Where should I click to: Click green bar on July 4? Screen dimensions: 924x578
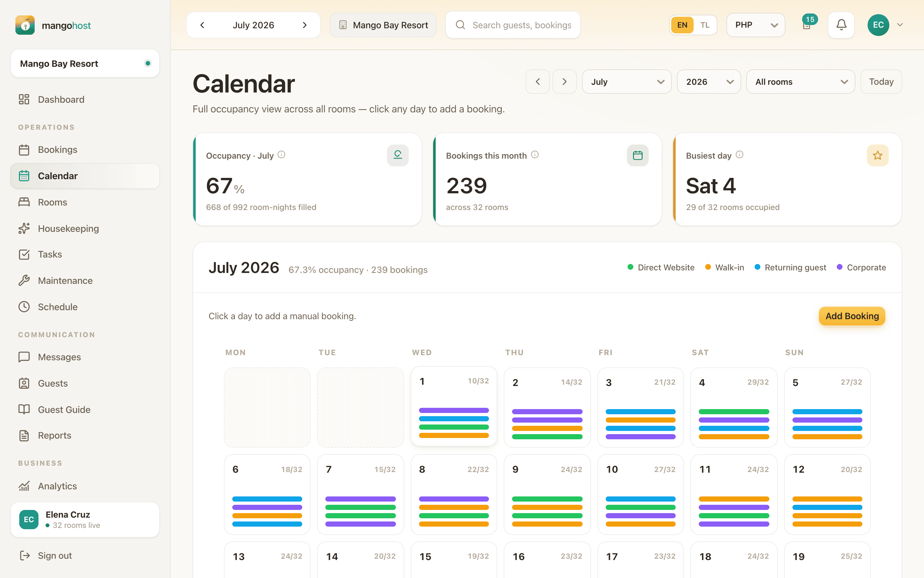pos(733,412)
